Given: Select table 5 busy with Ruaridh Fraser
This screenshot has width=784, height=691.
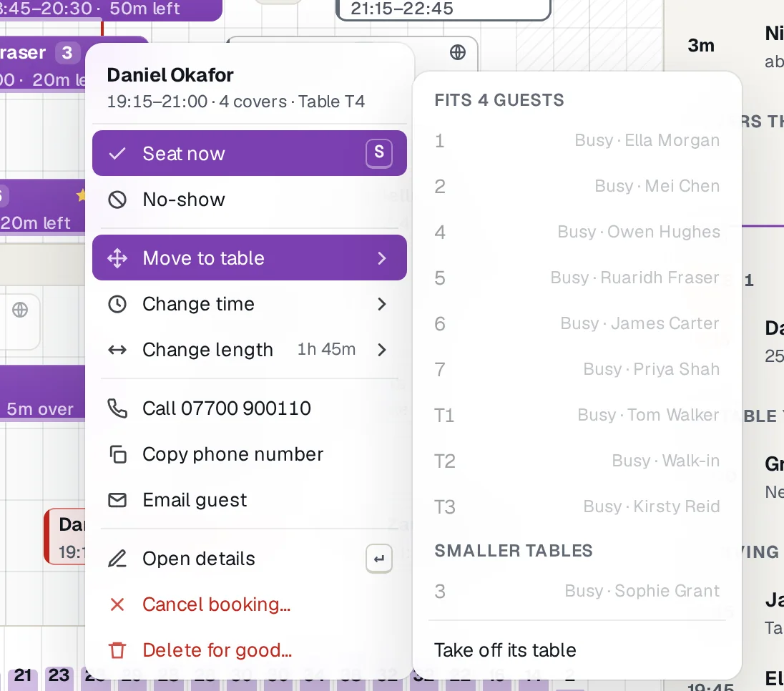Looking at the screenshot, I should [577, 278].
